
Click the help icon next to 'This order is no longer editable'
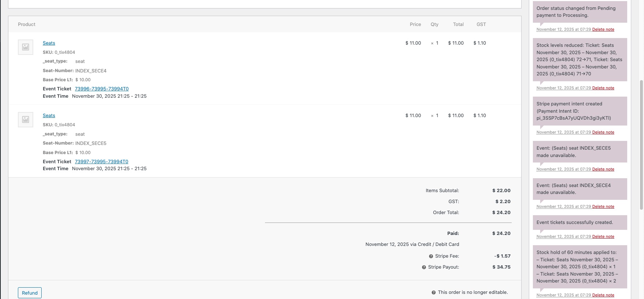[433, 292]
